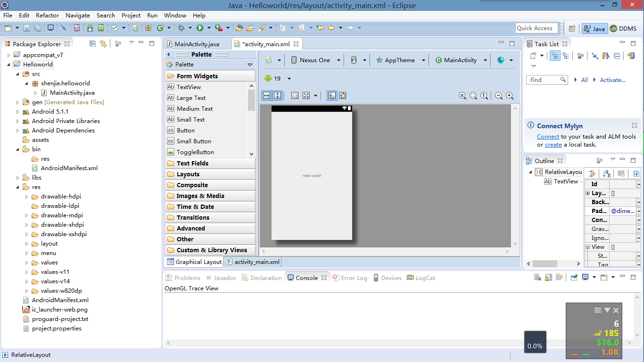Viewport: 644px width, 362px height.
Task: Click the Debug bug icon
Action: click(181, 28)
